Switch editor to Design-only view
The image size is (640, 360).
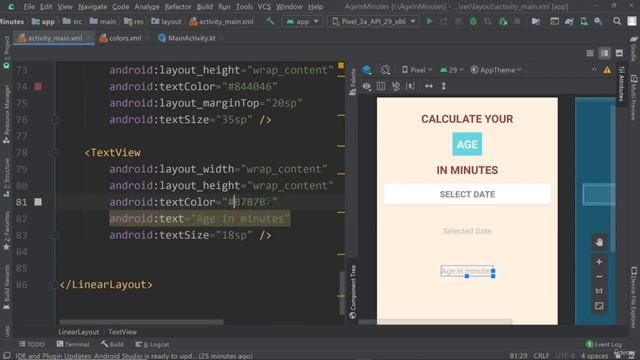pos(619,53)
